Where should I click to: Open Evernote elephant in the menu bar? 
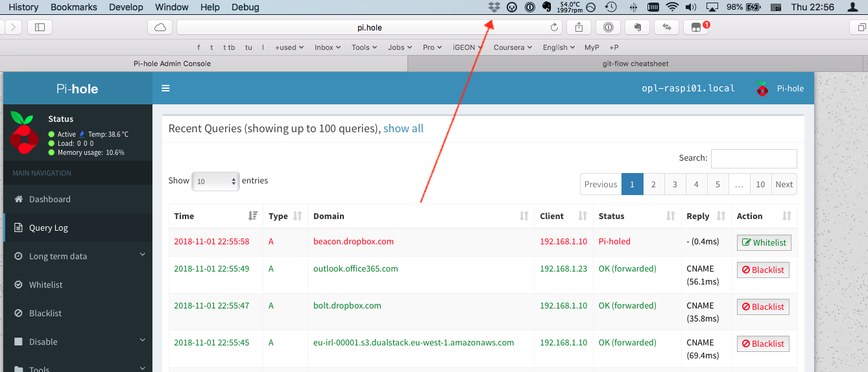[x=546, y=7]
